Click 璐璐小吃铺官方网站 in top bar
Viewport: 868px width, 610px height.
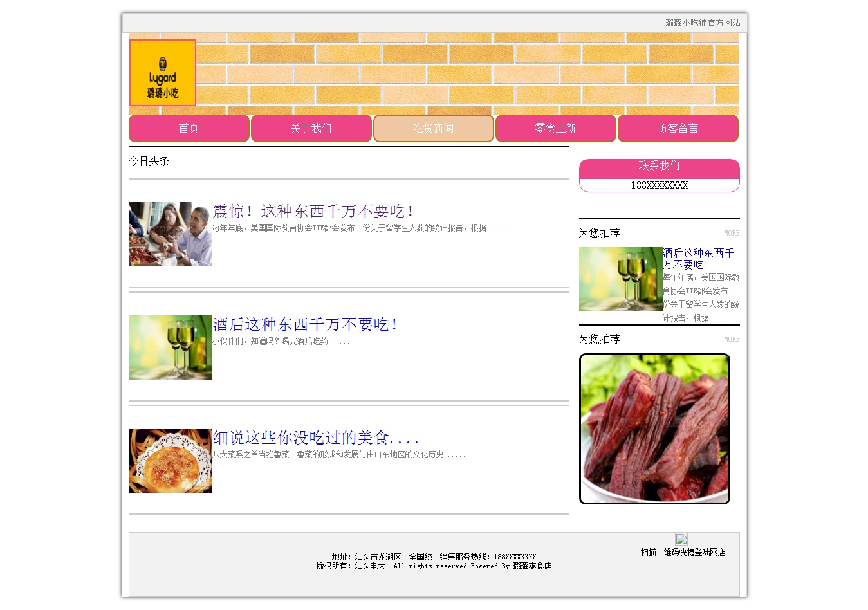tap(703, 23)
